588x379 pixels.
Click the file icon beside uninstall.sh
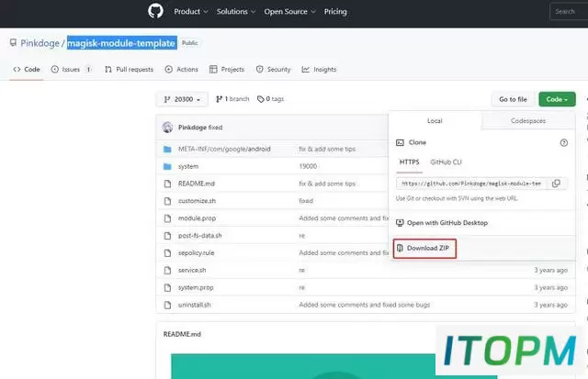(167, 305)
